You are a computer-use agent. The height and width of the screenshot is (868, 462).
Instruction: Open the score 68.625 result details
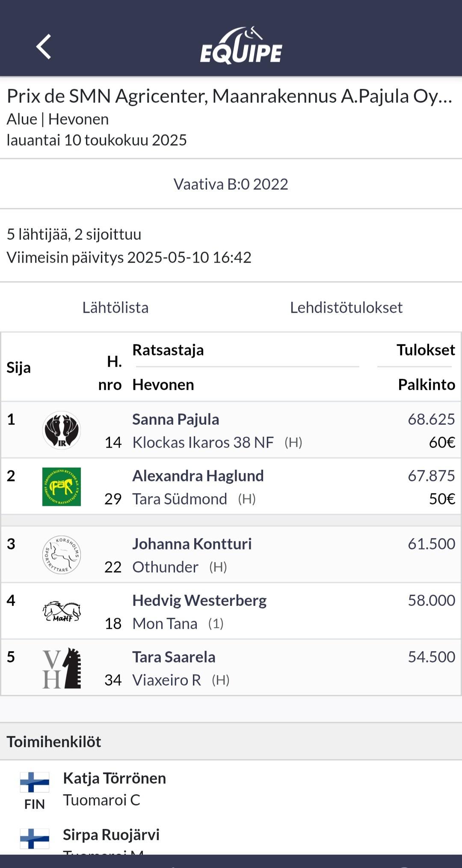click(431, 419)
